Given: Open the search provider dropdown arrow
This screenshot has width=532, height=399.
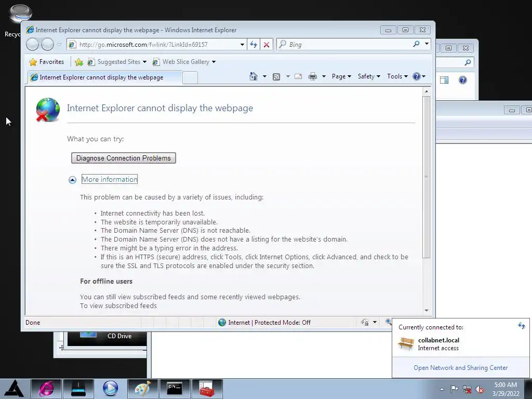Looking at the screenshot, I should (x=427, y=44).
